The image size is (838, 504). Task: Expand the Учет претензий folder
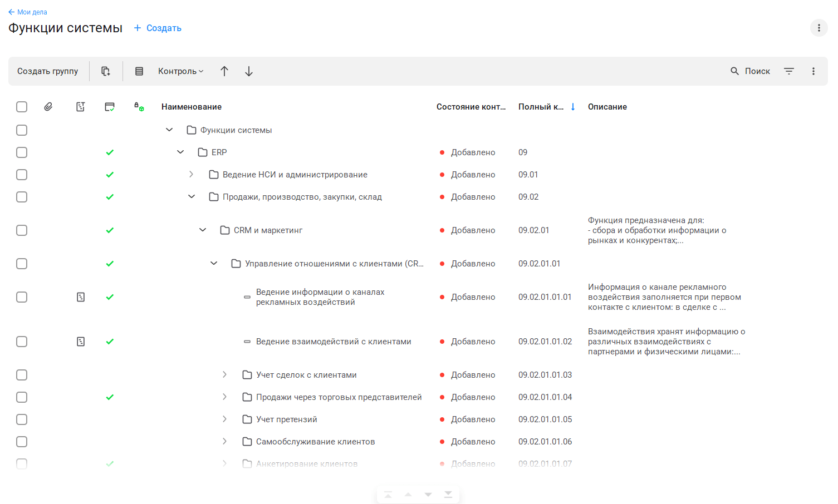click(x=225, y=419)
